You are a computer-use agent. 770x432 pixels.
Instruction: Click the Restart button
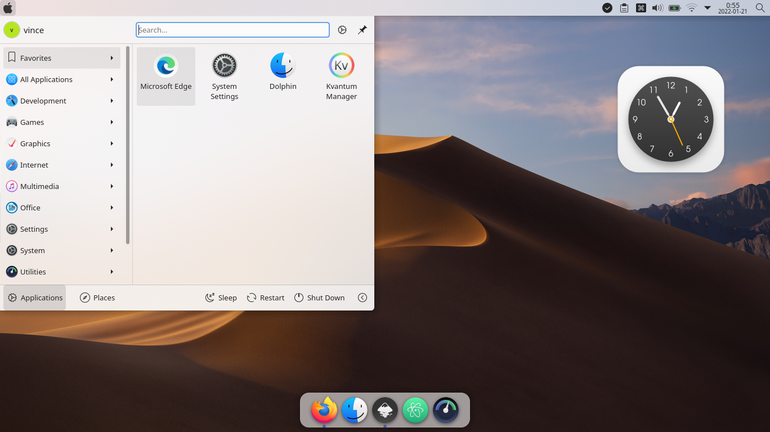266,297
